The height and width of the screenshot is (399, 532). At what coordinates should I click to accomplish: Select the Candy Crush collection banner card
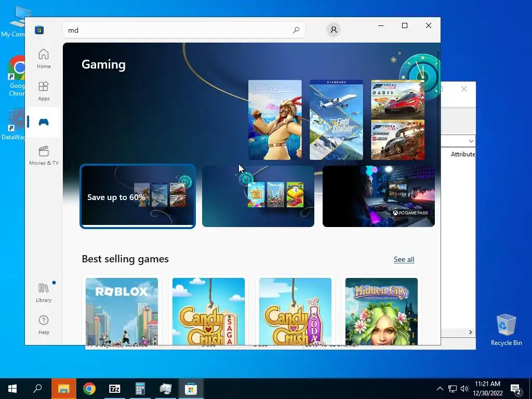[258, 196]
